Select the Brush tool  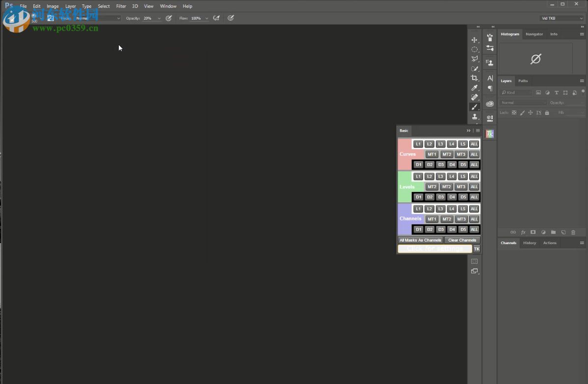(475, 107)
